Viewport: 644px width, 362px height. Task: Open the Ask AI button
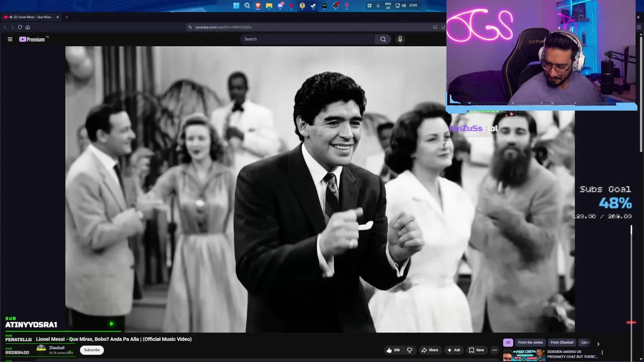pyautogui.click(x=453, y=350)
